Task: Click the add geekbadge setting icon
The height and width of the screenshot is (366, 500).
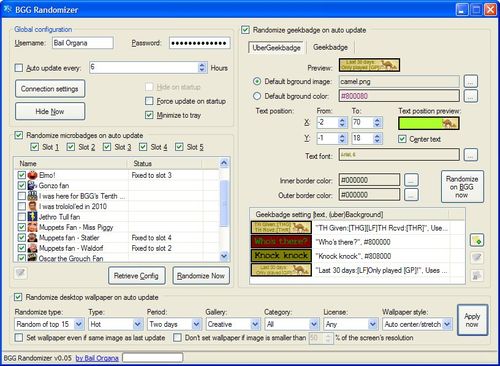Action: point(477,240)
